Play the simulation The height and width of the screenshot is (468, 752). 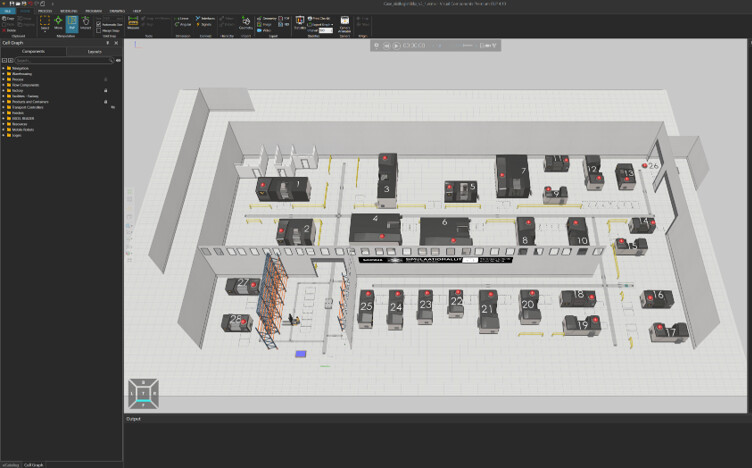point(397,46)
